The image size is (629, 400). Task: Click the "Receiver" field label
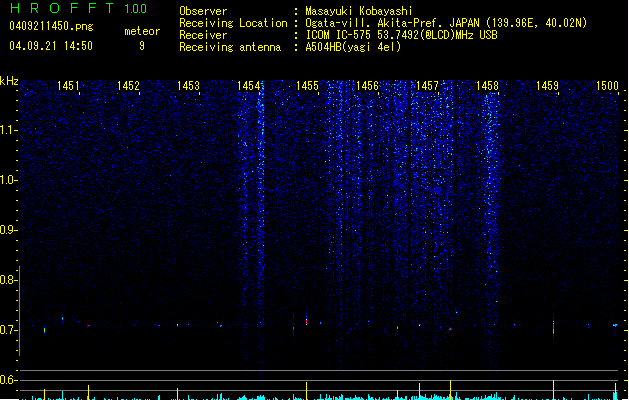[203, 35]
